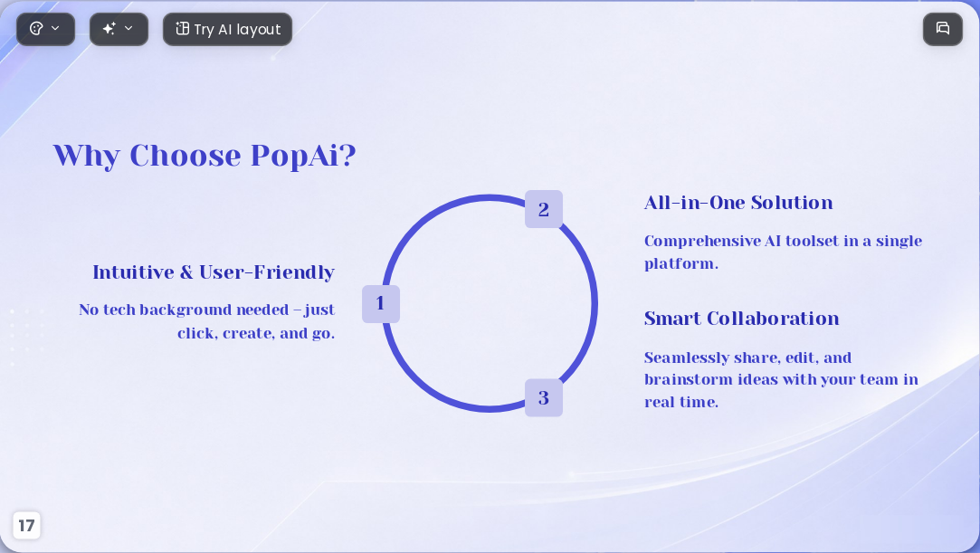
Task: Click the 'Comprehensive AI toolset' description text
Action: (x=783, y=252)
